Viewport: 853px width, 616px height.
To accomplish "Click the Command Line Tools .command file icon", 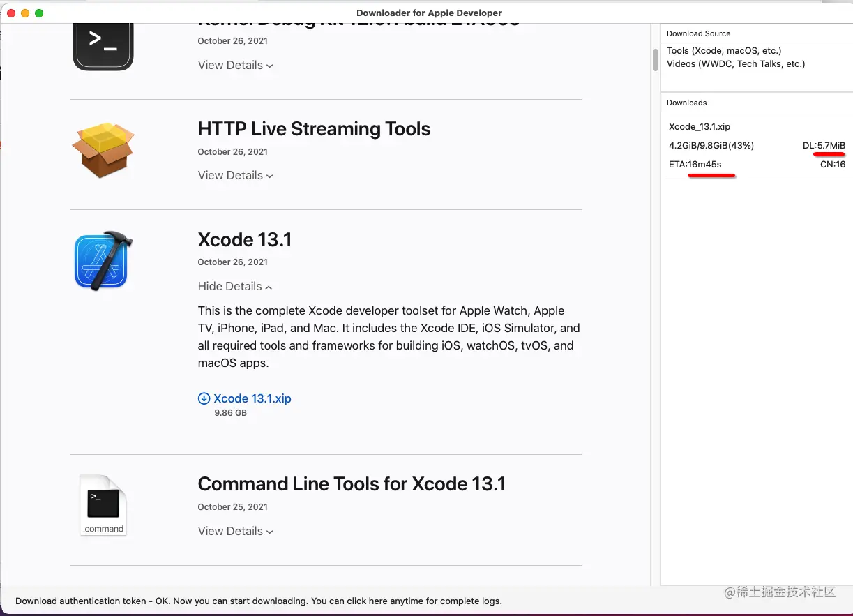I will tap(103, 505).
